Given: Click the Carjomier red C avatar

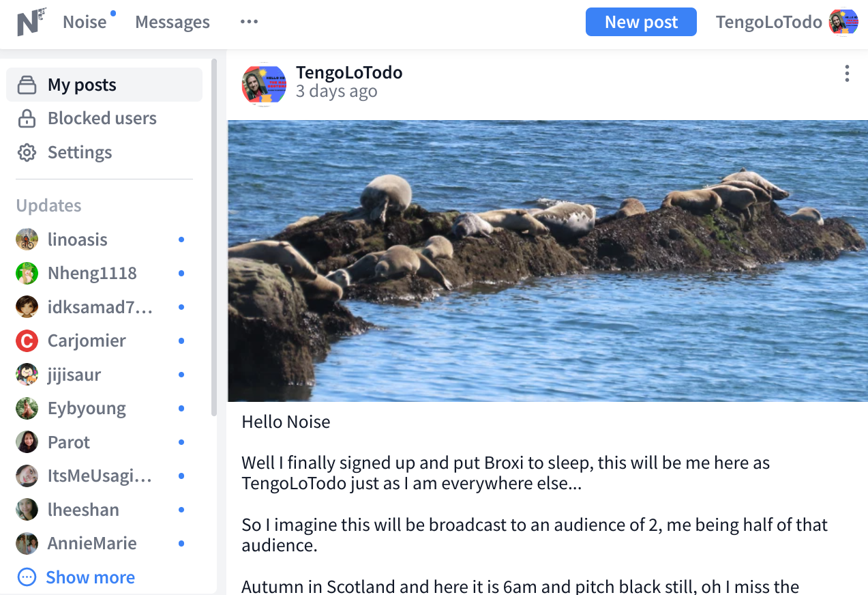Looking at the screenshot, I should pos(27,340).
